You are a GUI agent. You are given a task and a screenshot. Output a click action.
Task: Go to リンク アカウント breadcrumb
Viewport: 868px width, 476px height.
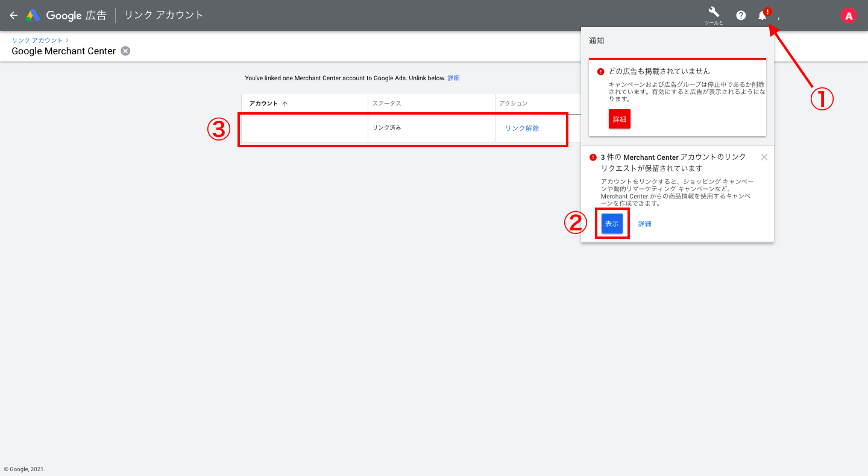pos(37,40)
